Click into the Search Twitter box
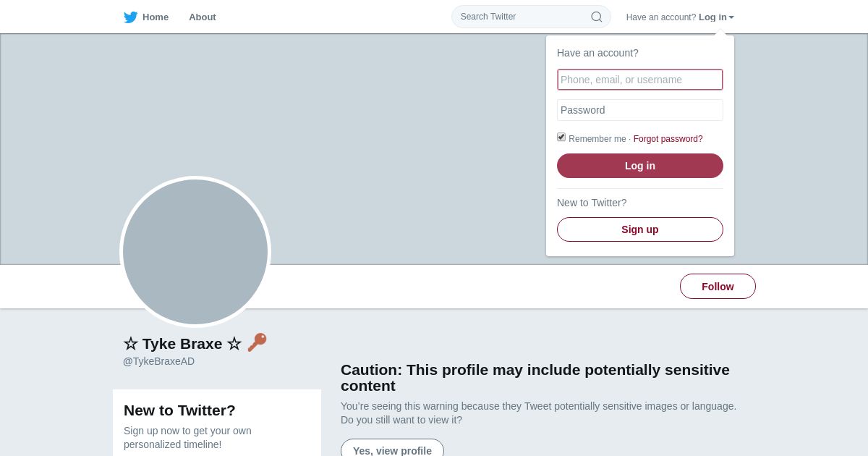The height and width of the screenshot is (456, 868). point(522,17)
